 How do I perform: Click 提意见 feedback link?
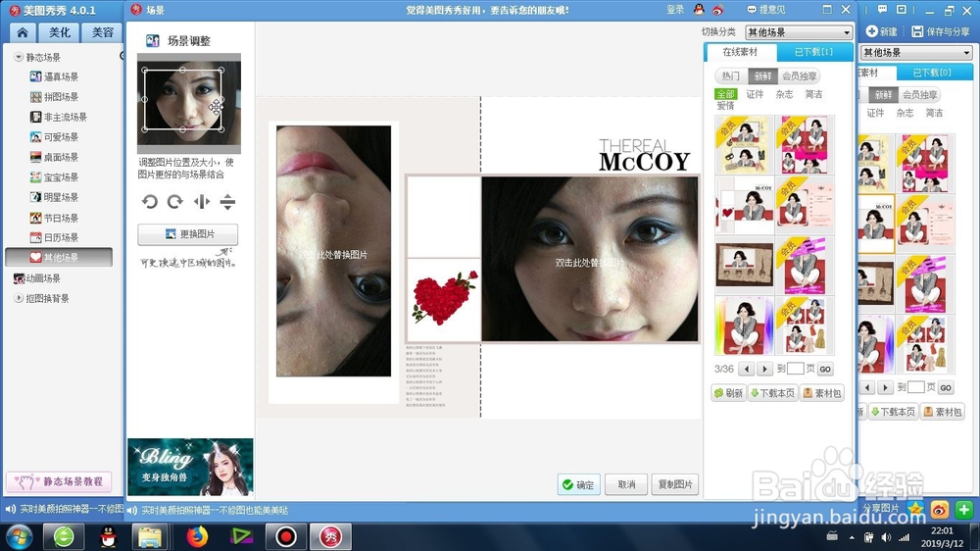pos(766,10)
